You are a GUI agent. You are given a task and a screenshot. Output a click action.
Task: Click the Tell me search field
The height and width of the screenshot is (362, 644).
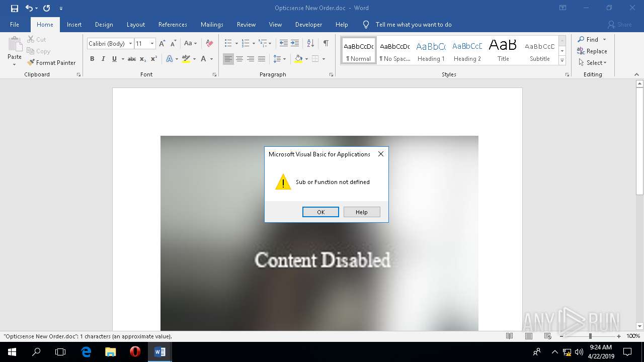click(x=414, y=25)
